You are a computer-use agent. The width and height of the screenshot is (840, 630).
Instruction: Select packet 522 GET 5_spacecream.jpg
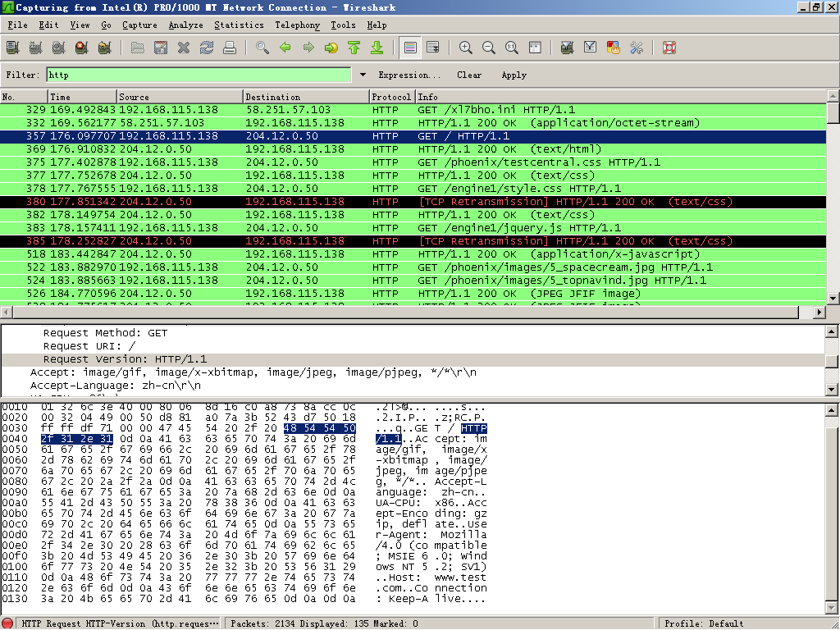pos(413,267)
